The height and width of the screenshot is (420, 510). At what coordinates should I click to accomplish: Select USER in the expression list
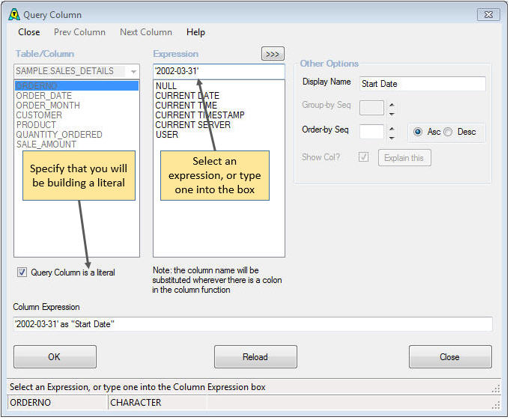219,135
